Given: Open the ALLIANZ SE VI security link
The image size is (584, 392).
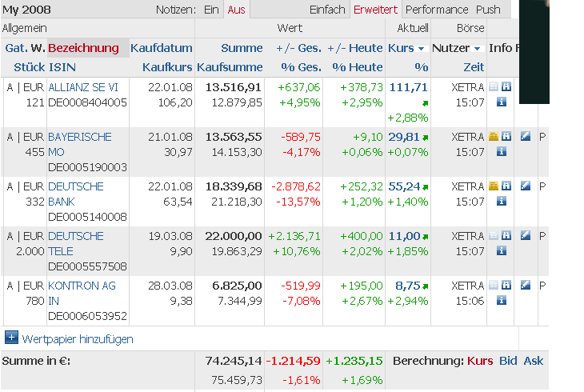Looking at the screenshot, I should point(83,86).
